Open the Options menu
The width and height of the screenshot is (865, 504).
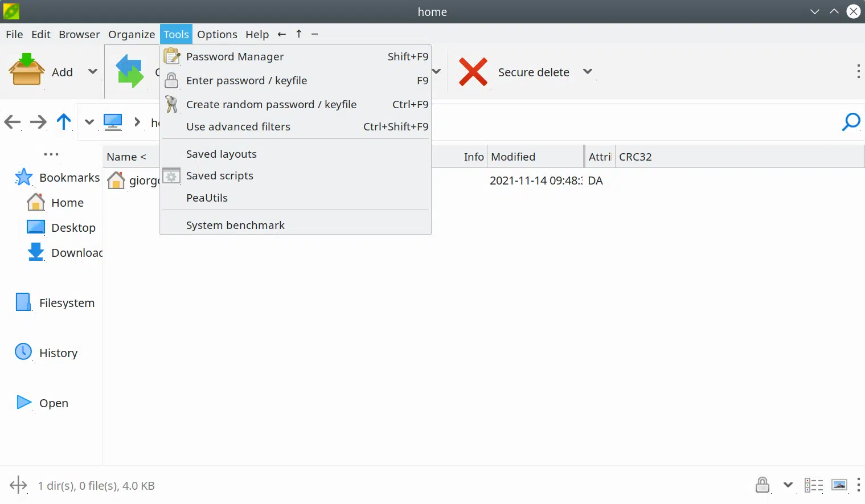tap(217, 35)
